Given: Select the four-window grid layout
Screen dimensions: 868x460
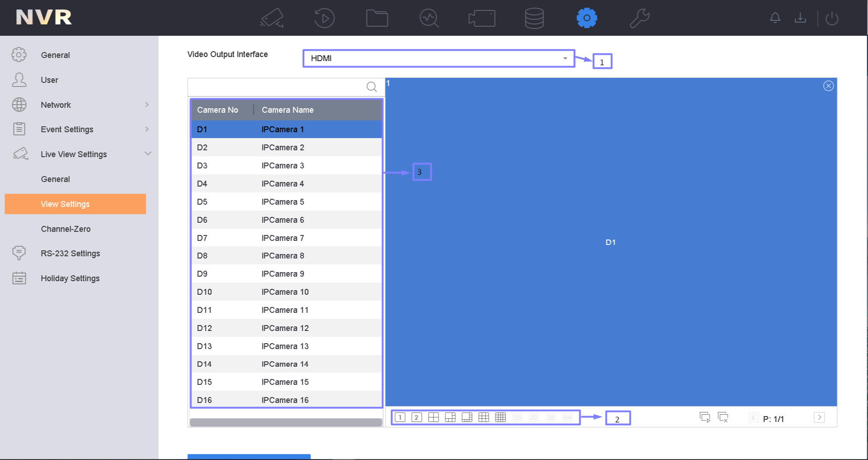Looking at the screenshot, I should pos(434,417).
